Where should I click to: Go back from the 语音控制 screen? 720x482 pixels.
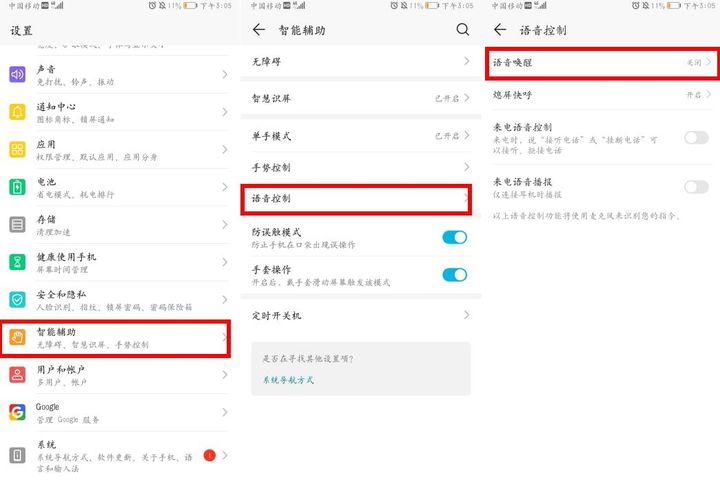click(x=500, y=30)
